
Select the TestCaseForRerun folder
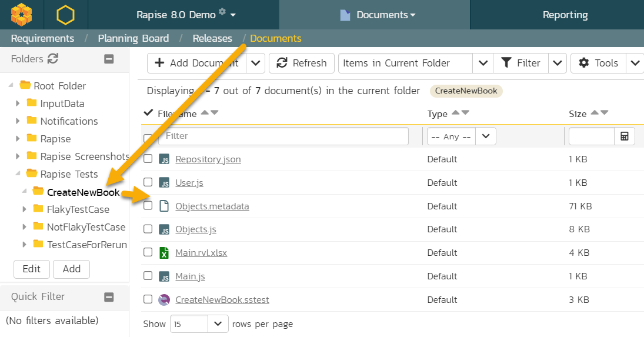point(87,245)
